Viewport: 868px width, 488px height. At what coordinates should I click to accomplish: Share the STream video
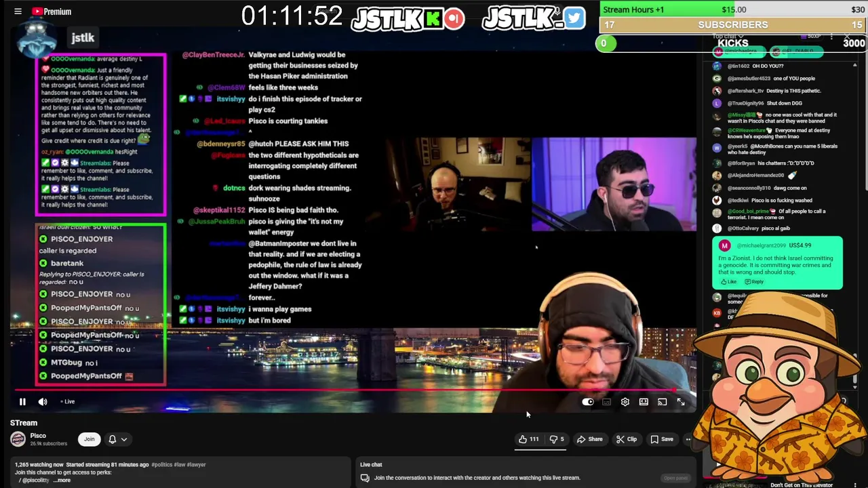pos(589,439)
